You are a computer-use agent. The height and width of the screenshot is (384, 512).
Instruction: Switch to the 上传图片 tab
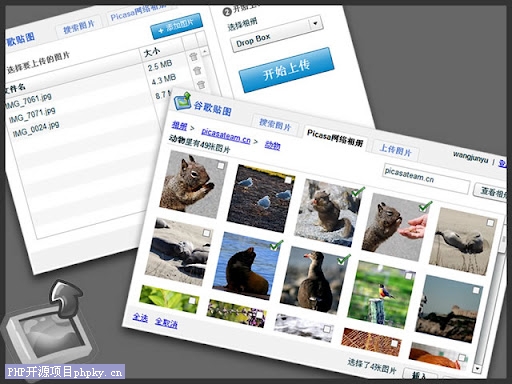coord(396,150)
